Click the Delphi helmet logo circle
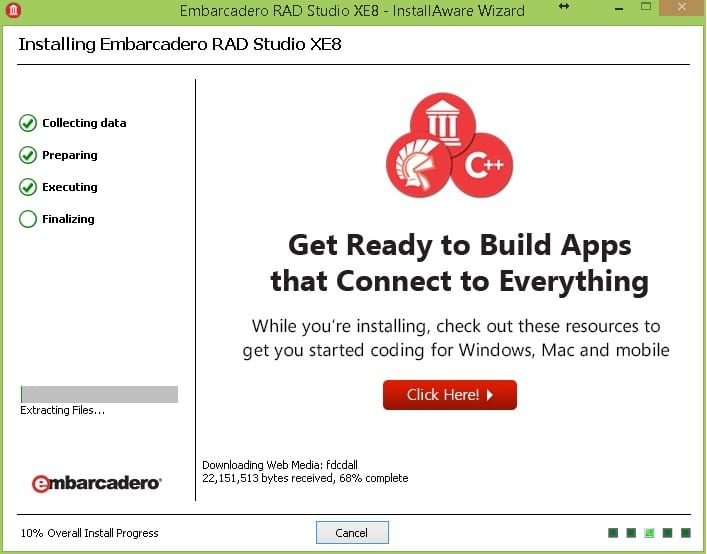The image size is (707, 554). pyautogui.click(x=418, y=165)
